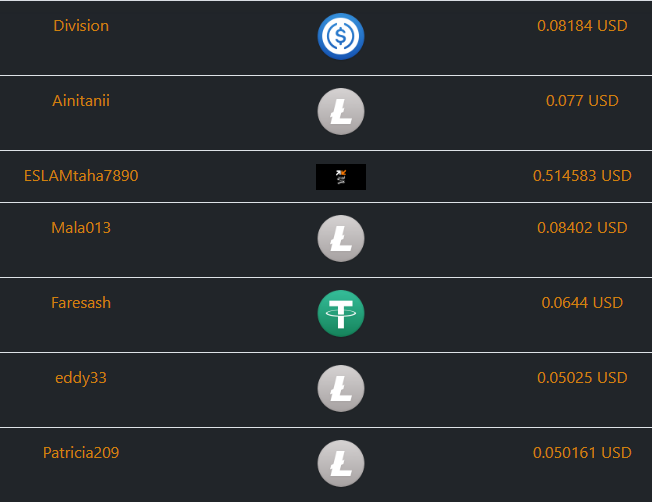This screenshot has width=652, height=502.
Task: Click the USDC coin icon in Division row
Action: (x=341, y=36)
